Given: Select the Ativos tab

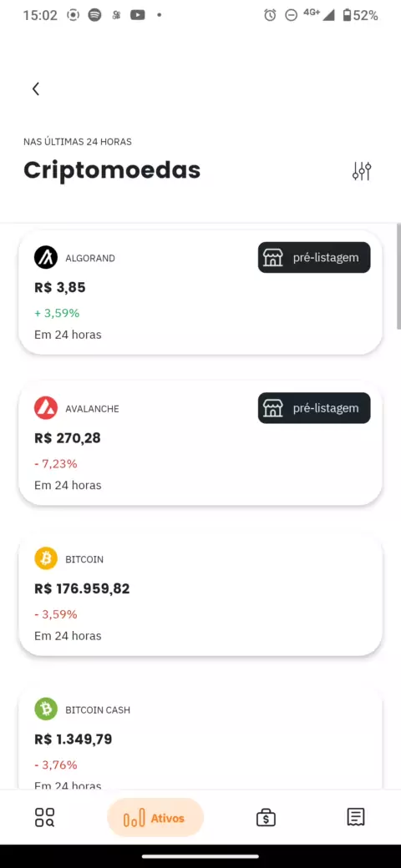Looking at the screenshot, I should click(155, 818).
